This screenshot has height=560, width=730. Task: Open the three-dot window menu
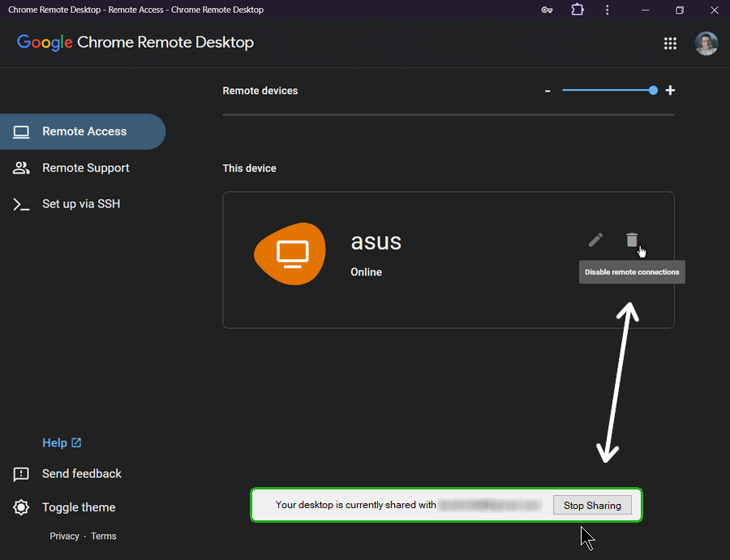click(x=607, y=10)
